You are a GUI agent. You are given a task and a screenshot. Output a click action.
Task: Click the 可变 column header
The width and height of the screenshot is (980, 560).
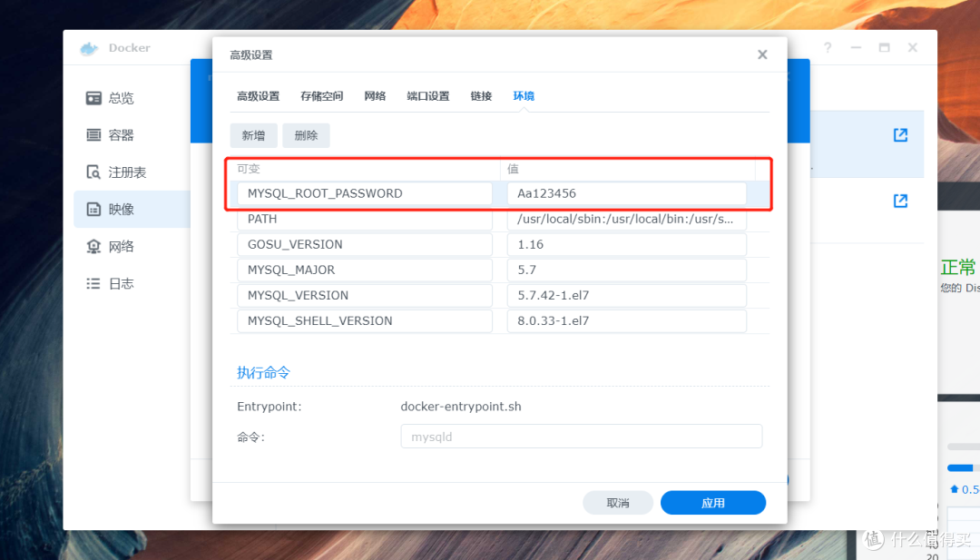(x=248, y=169)
